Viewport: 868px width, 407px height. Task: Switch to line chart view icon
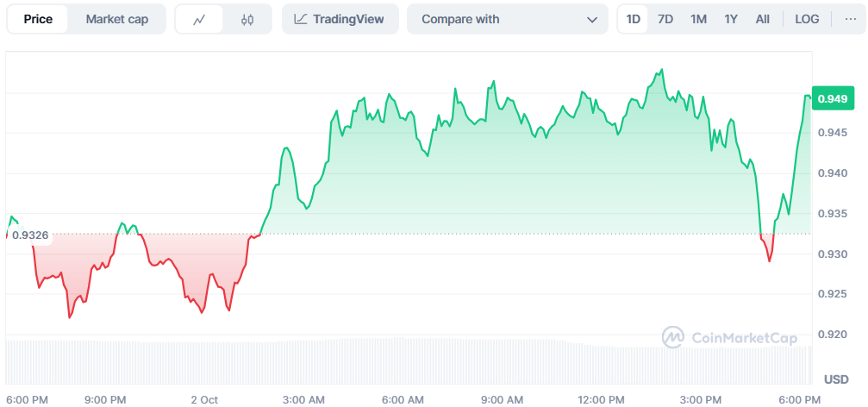click(199, 19)
